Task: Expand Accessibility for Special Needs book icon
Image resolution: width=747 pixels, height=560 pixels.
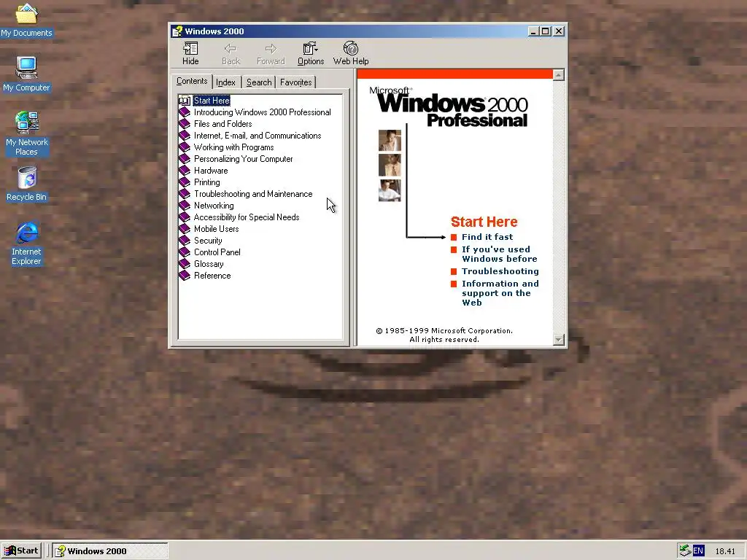Action: coord(185,217)
